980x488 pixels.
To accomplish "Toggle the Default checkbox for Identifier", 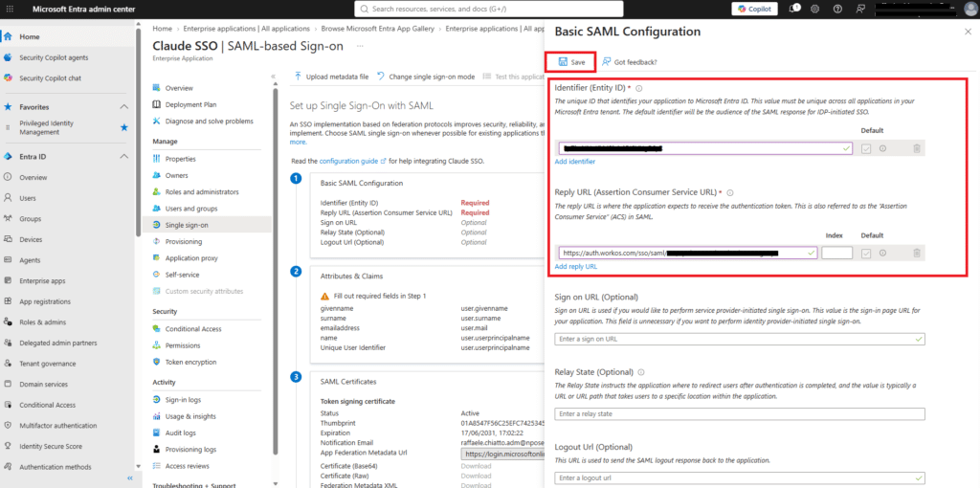I will 865,148.
